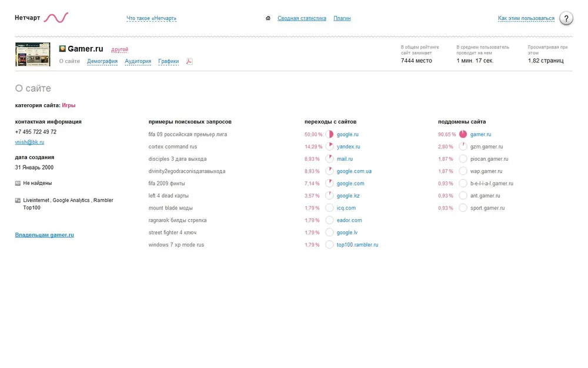Click the pie chart icon beside google.ru
The image size is (588, 368).
tap(329, 134)
